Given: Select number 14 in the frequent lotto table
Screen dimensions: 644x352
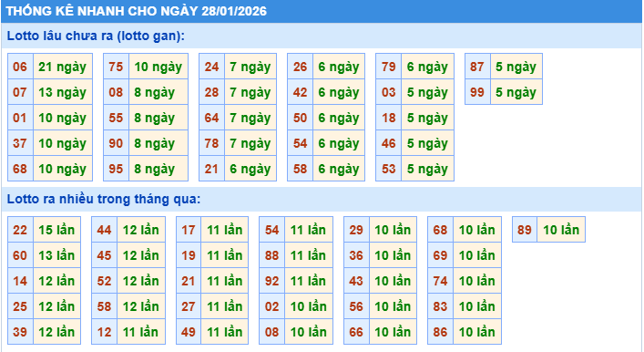Looking at the screenshot, I should 20,281.
